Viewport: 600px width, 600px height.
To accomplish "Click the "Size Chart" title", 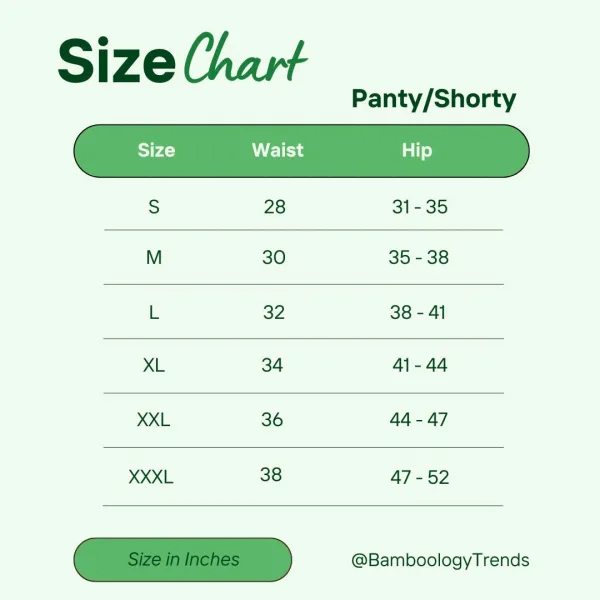I will point(182,60).
